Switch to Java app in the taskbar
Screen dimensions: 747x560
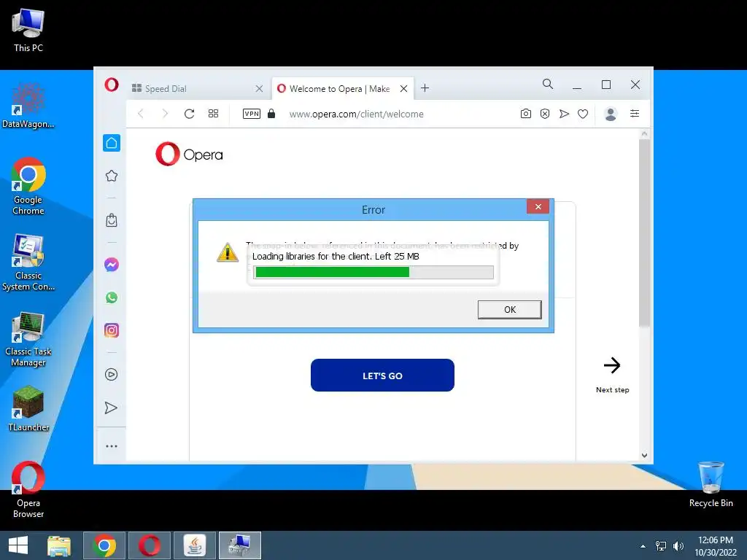coord(195,545)
